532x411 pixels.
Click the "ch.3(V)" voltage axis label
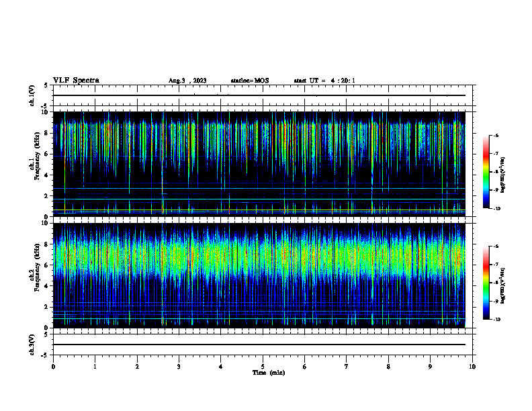pyautogui.click(x=32, y=345)
